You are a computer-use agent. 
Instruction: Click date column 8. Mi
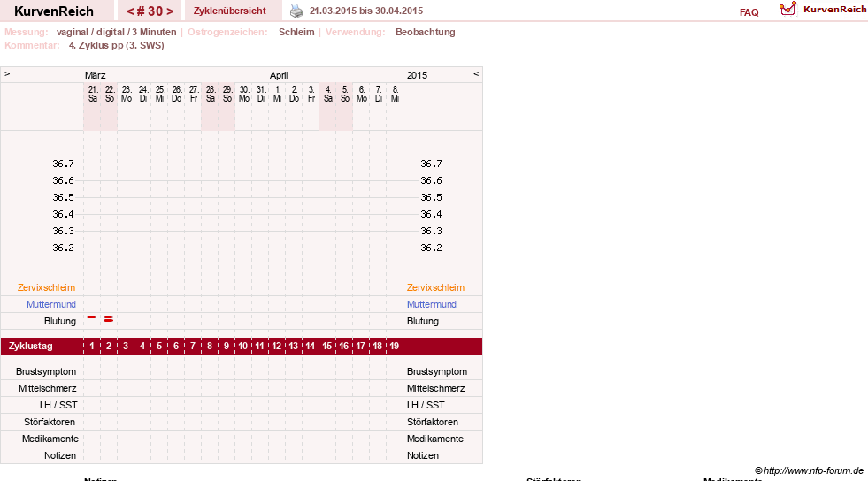tap(395, 94)
